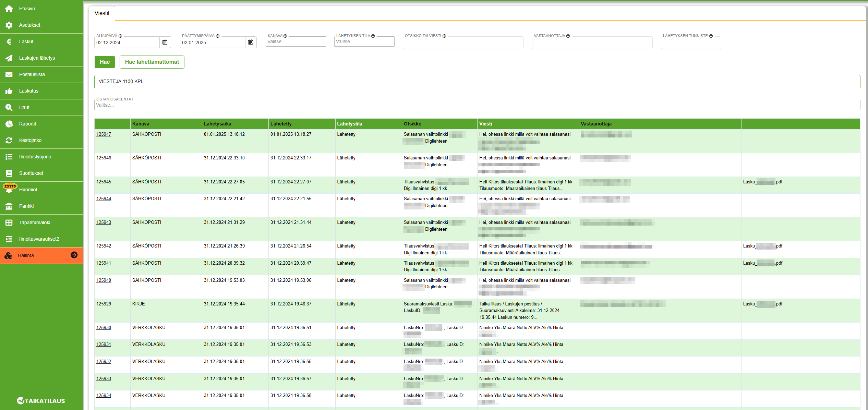Image resolution: width=868 pixels, height=410 pixels.
Task: Open the Alkupäivä calendar picker icon
Action: pyautogui.click(x=165, y=42)
